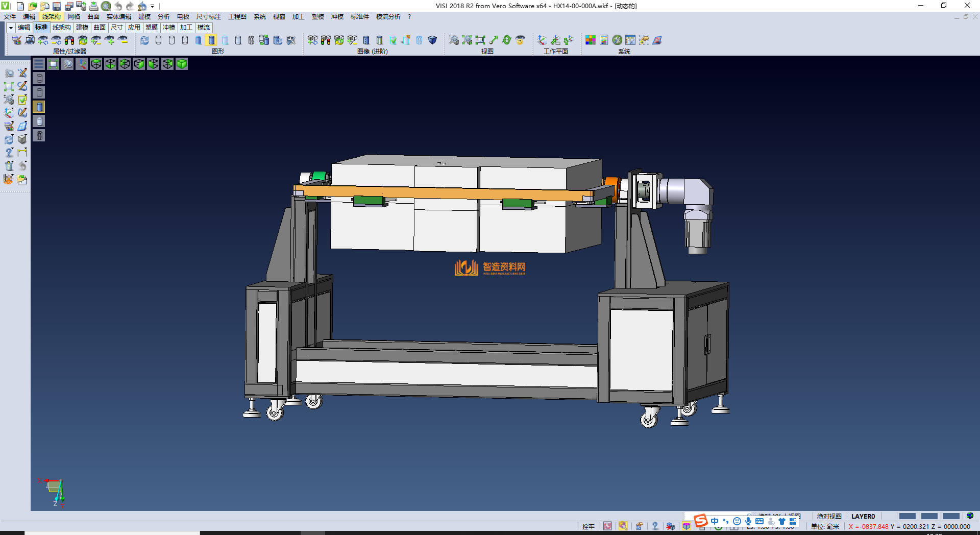Screen dimensions: 980x535
Task: Click the refresh icon in 图形 group
Action: pos(145,40)
